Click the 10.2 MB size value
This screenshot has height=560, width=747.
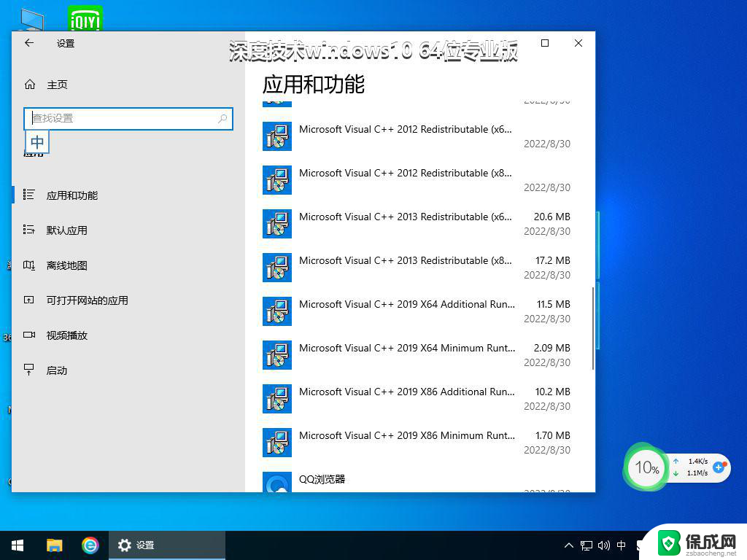[553, 392]
